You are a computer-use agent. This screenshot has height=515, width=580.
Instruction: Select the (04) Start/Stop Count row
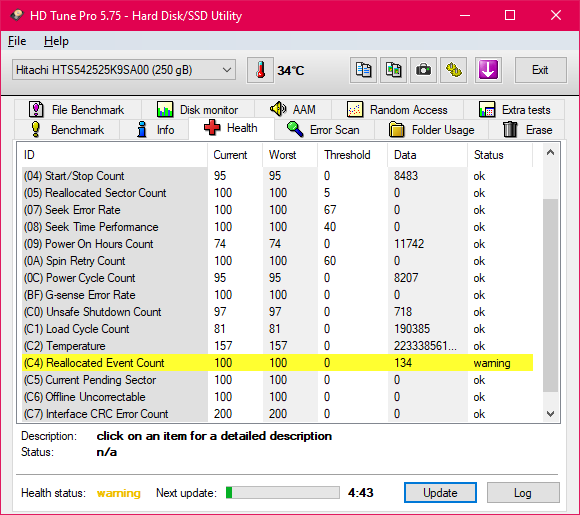[277, 176]
